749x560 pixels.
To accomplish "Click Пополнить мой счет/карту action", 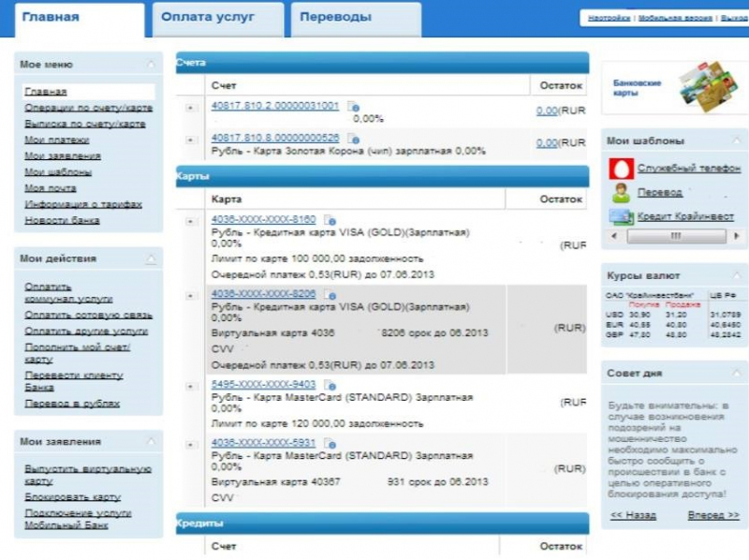I will 77,353.
